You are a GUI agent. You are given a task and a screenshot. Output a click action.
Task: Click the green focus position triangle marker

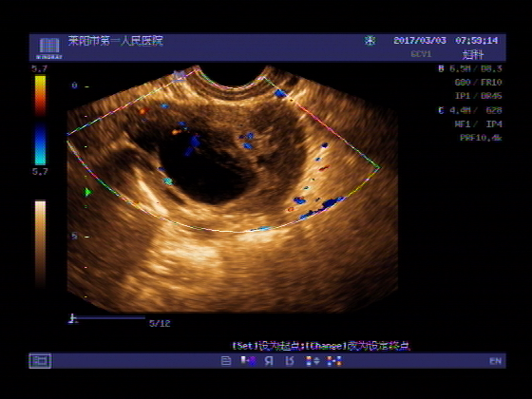point(87,192)
